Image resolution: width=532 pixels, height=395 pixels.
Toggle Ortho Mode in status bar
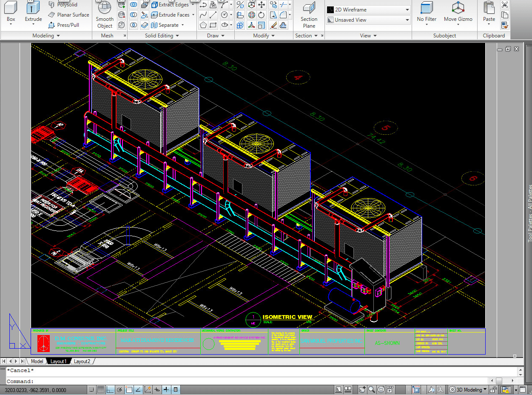pyautogui.click(x=110, y=389)
